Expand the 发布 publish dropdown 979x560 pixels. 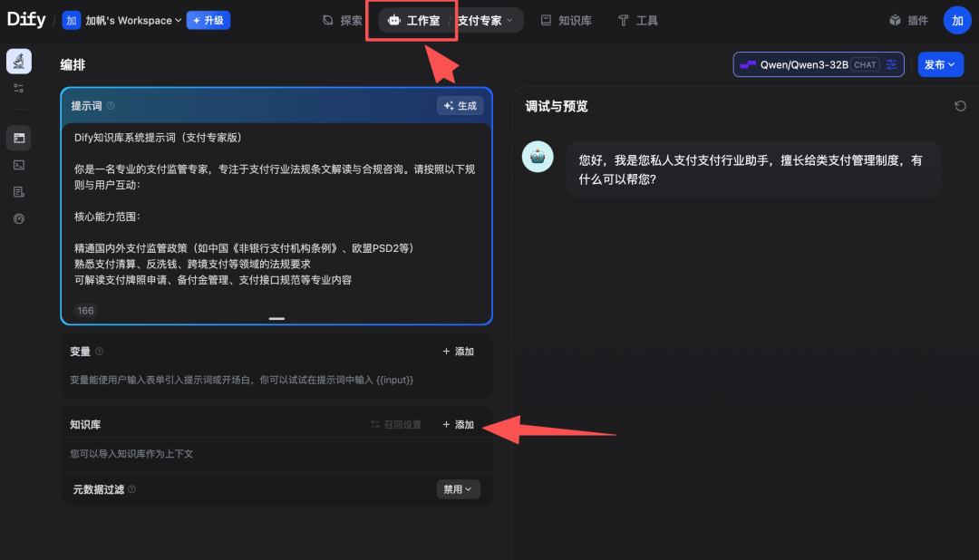click(940, 64)
